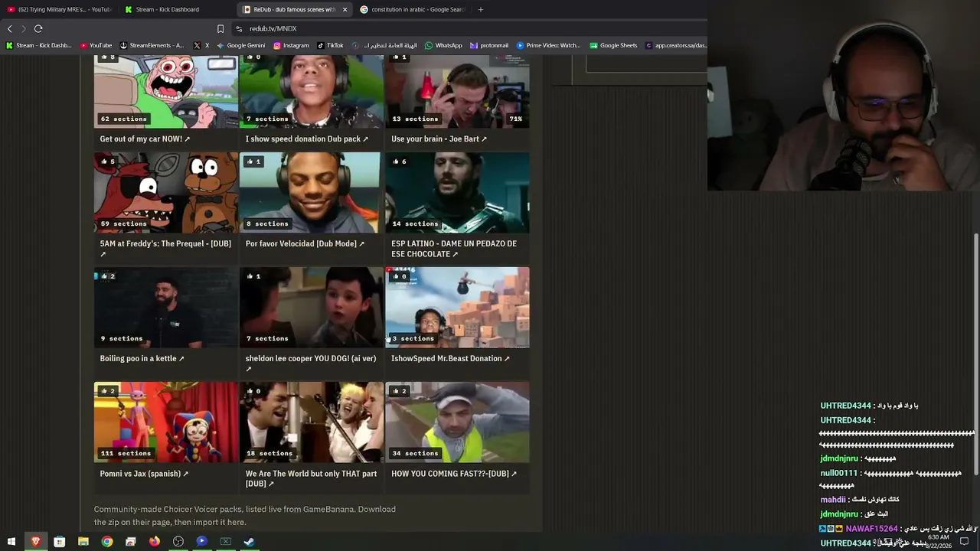Open the app.creators.sa bookmark
980x551 pixels.
(676, 45)
